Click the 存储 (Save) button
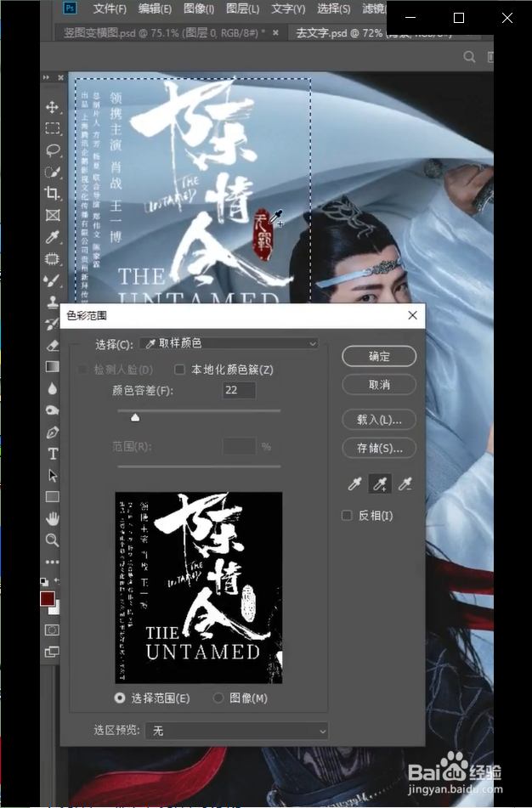The image size is (532, 808). click(379, 449)
